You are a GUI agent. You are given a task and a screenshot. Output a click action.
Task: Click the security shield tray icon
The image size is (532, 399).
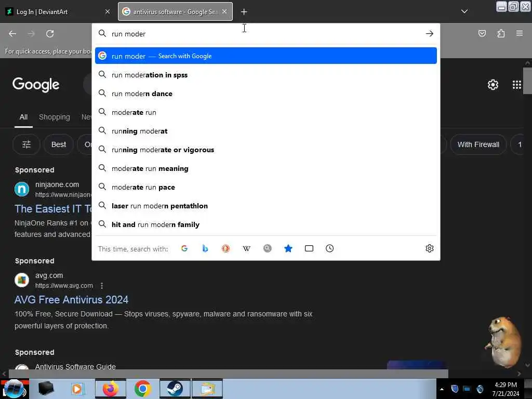pyautogui.click(x=455, y=389)
